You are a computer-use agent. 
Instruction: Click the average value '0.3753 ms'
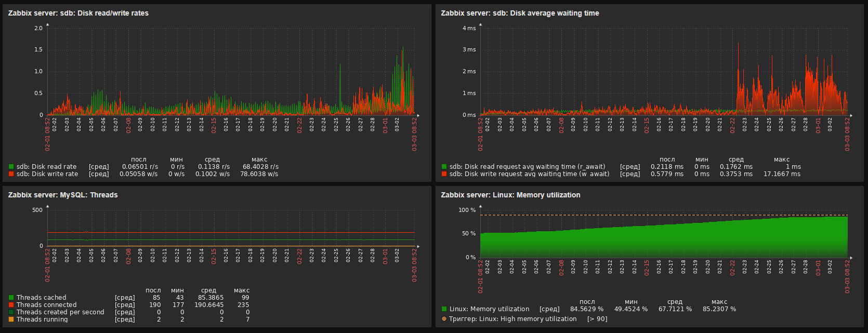(736, 174)
